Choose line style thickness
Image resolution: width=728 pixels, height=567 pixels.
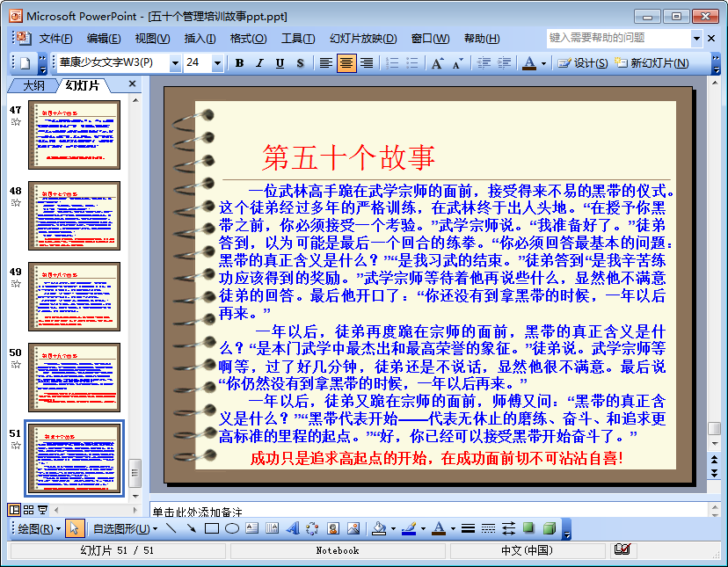[x=468, y=528]
